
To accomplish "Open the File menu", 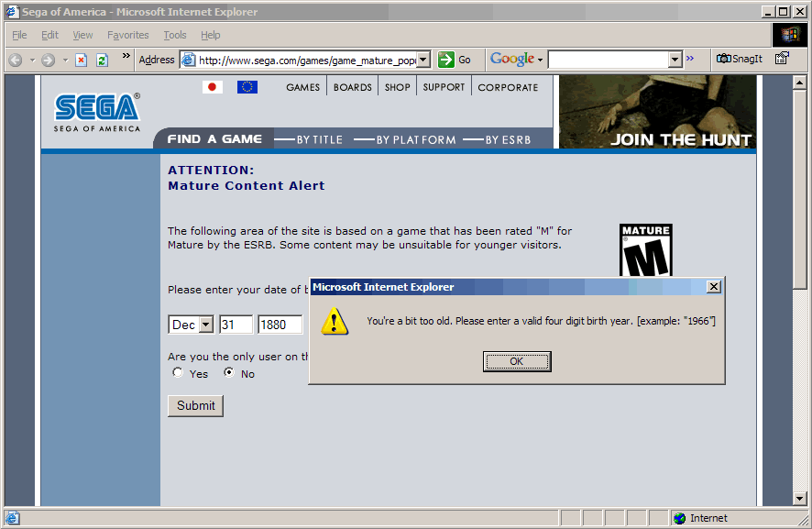I will tap(19, 35).
